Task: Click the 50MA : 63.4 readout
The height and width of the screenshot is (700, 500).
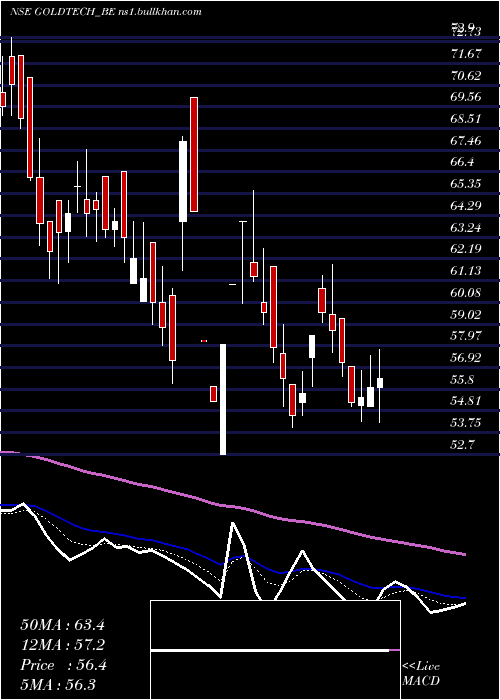Action: (62, 625)
